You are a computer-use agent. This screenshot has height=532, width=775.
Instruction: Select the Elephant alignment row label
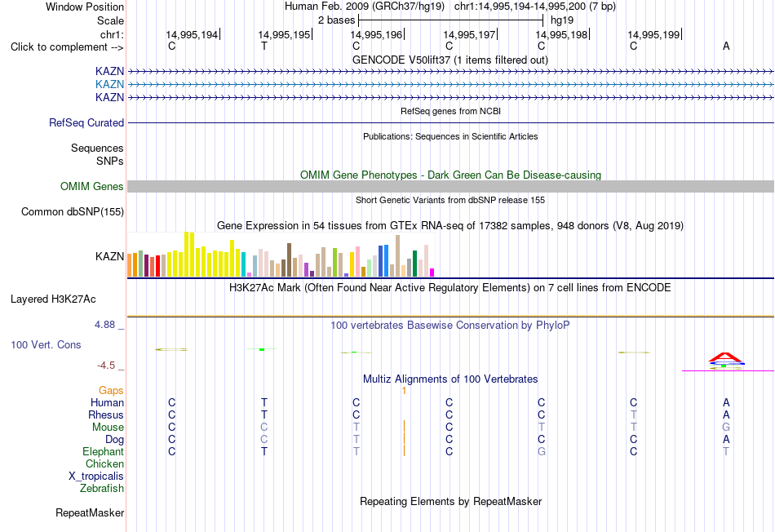[x=104, y=452]
